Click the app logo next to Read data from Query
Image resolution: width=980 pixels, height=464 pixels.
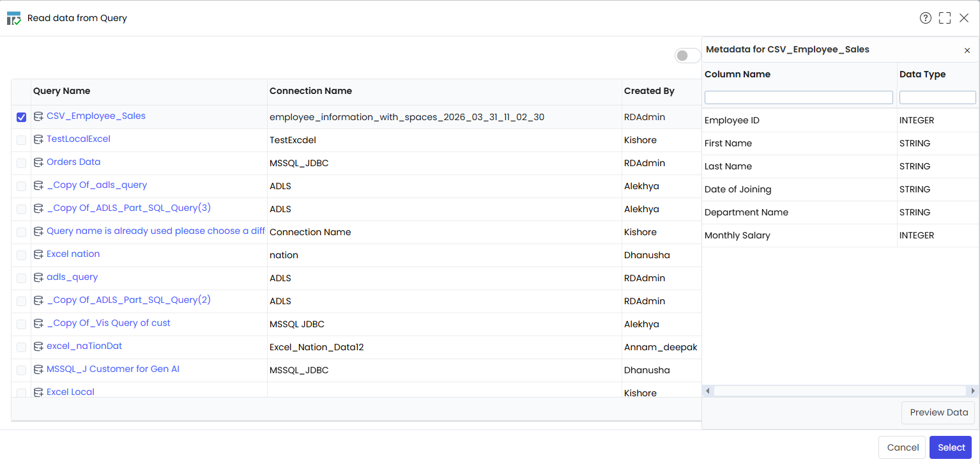(x=13, y=18)
